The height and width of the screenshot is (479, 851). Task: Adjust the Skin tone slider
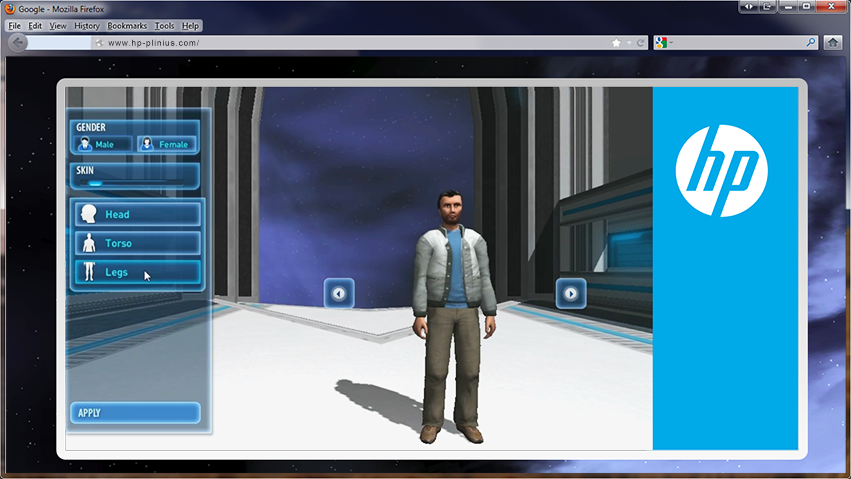[134, 183]
